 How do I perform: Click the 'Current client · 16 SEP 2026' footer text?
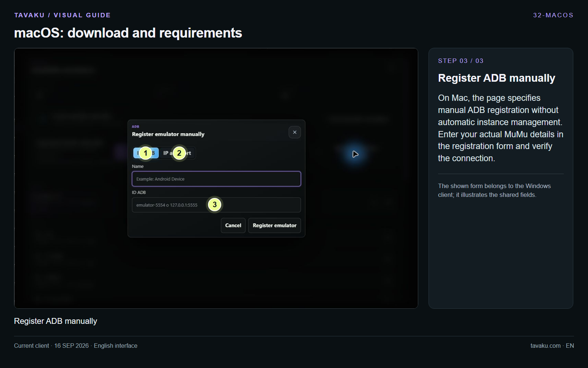coord(76,346)
